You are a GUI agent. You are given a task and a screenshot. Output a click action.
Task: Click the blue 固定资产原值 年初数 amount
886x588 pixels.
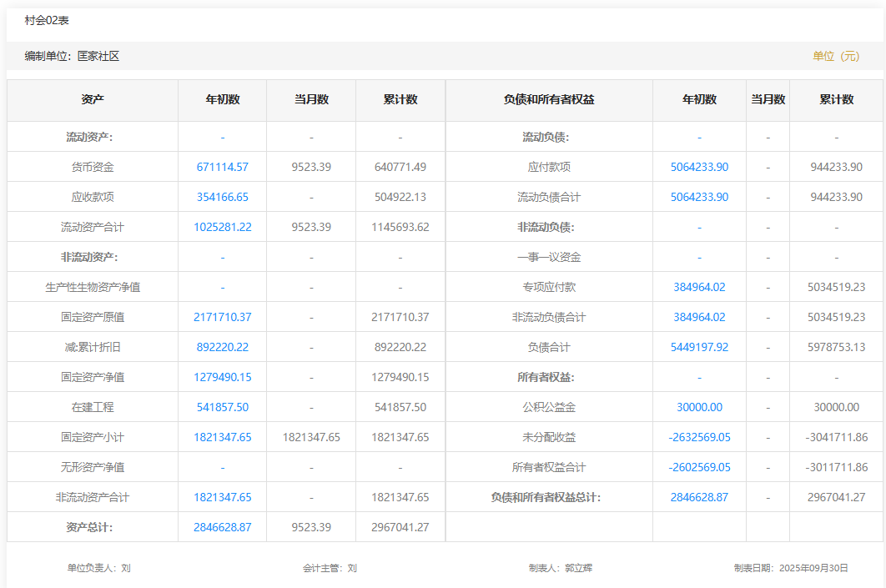click(x=222, y=317)
